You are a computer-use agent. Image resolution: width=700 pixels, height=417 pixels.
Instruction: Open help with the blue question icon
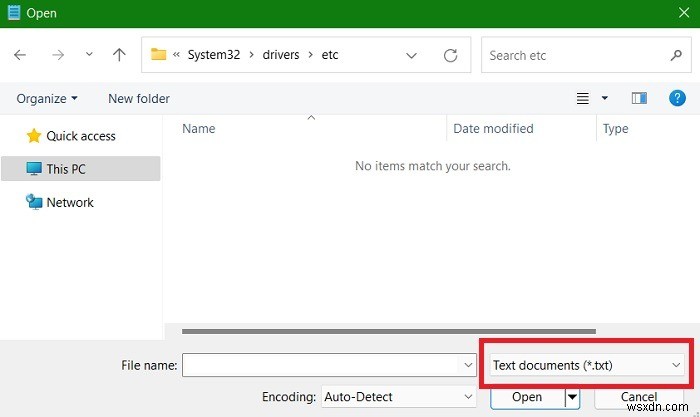[677, 98]
